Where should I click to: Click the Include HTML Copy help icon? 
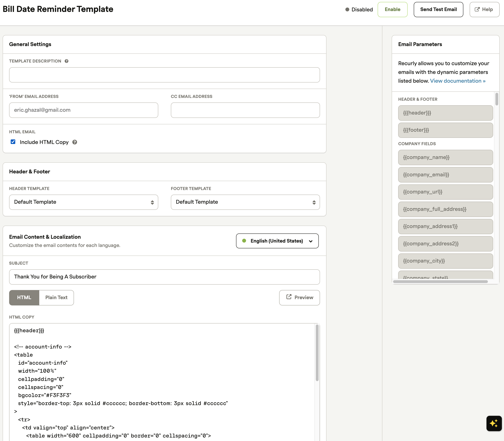[x=75, y=142]
